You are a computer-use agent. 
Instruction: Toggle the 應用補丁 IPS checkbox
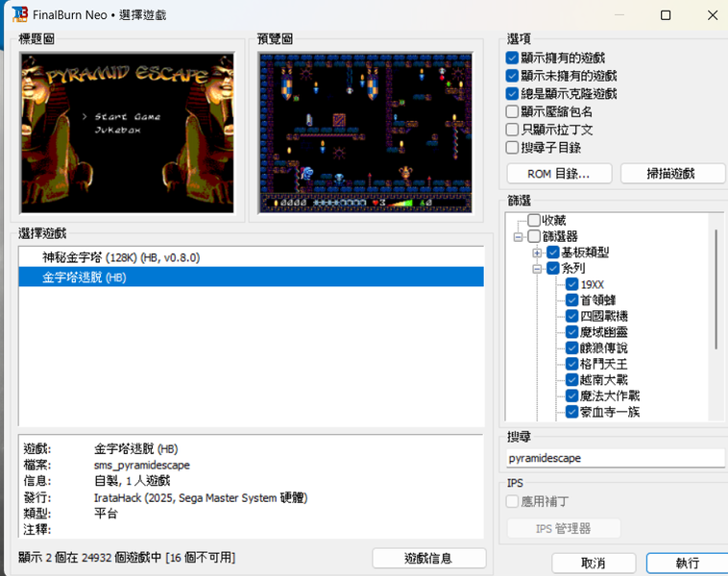(512, 501)
